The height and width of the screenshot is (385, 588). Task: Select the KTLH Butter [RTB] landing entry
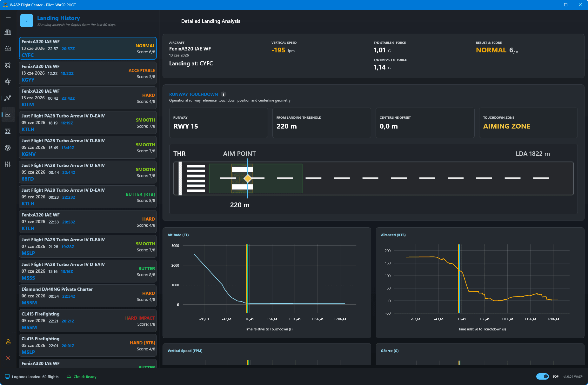(x=88, y=197)
